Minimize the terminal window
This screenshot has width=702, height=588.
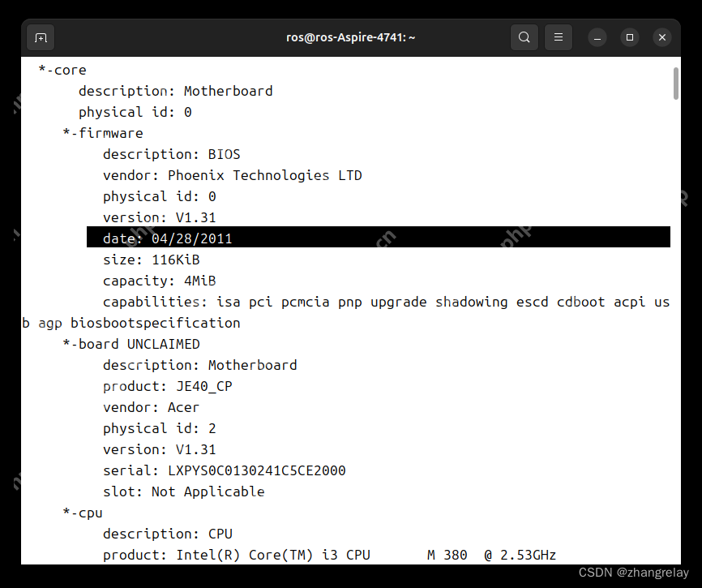[x=597, y=36]
